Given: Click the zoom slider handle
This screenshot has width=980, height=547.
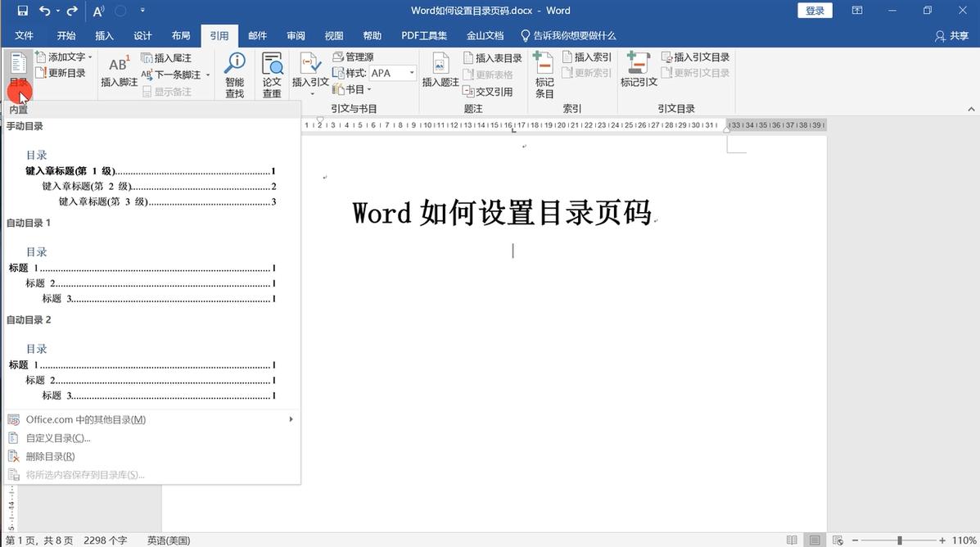Looking at the screenshot, I should [x=900, y=540].
